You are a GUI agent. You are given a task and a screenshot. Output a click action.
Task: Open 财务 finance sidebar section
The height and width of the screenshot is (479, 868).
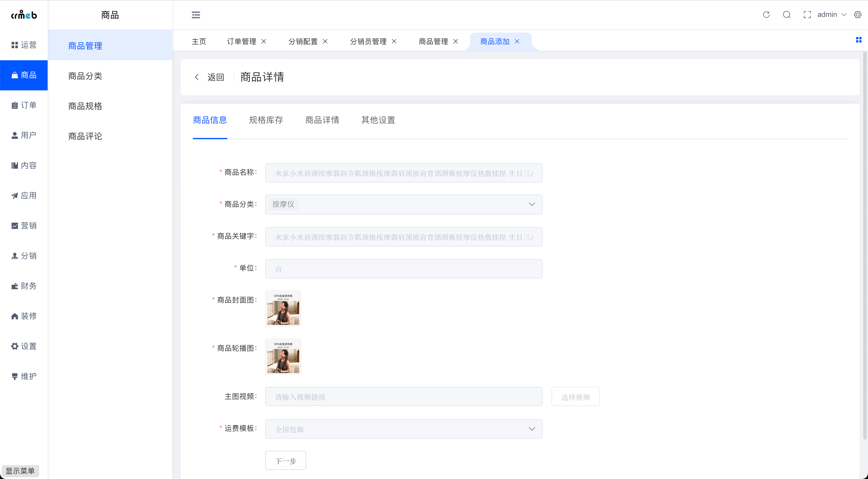24,286
